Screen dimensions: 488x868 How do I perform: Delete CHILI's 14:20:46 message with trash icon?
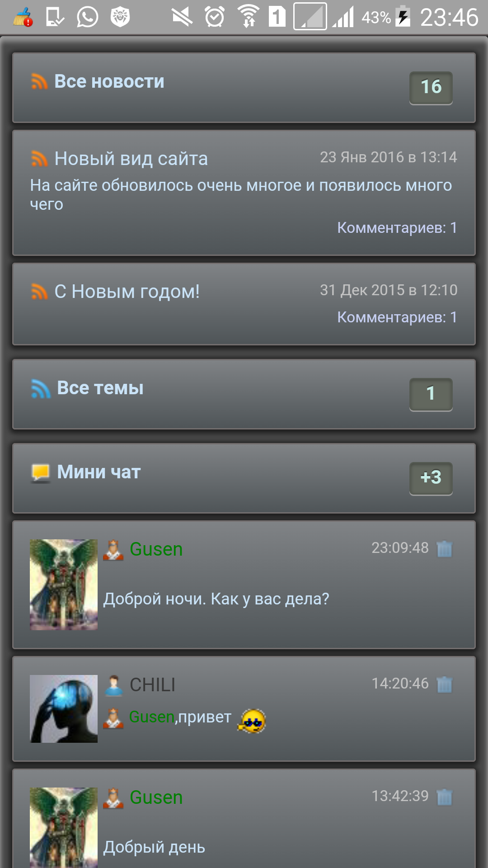pyautogui.click(x=444, y=684)
